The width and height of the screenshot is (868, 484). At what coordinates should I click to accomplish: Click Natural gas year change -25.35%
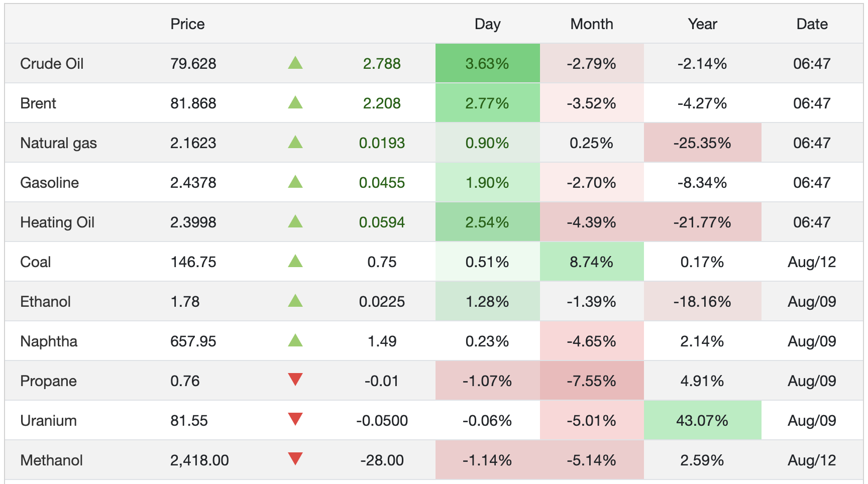[x=702, y=143]
